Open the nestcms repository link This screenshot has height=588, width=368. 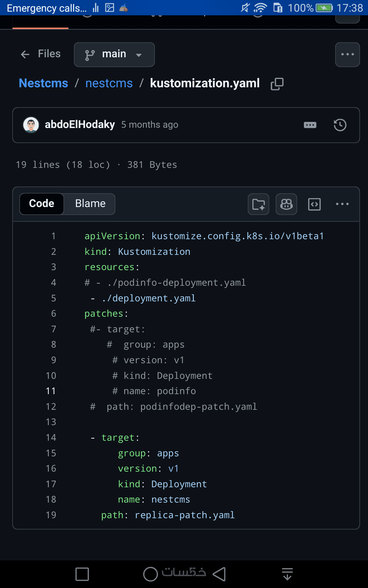coord(109,83)
